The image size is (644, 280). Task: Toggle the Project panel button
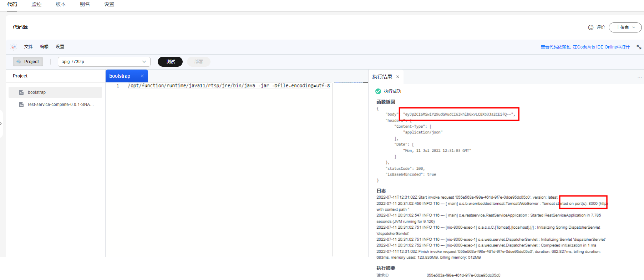(x=28, y=62)
